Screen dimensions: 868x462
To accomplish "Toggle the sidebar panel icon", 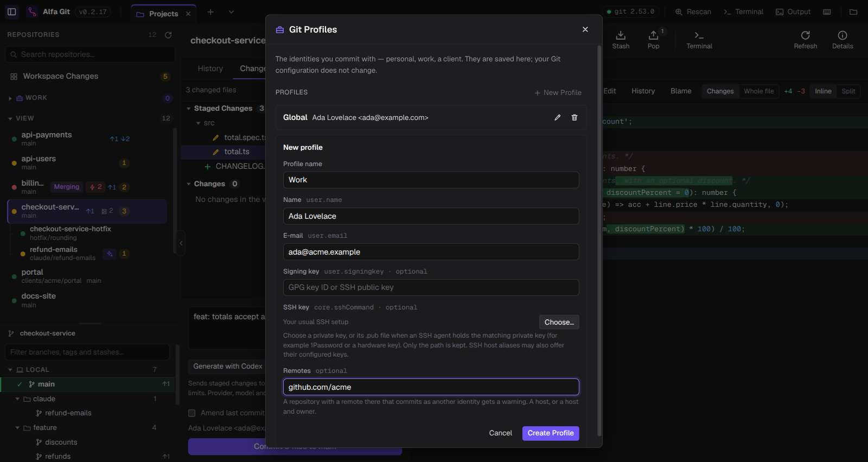I will coord(12,11).
